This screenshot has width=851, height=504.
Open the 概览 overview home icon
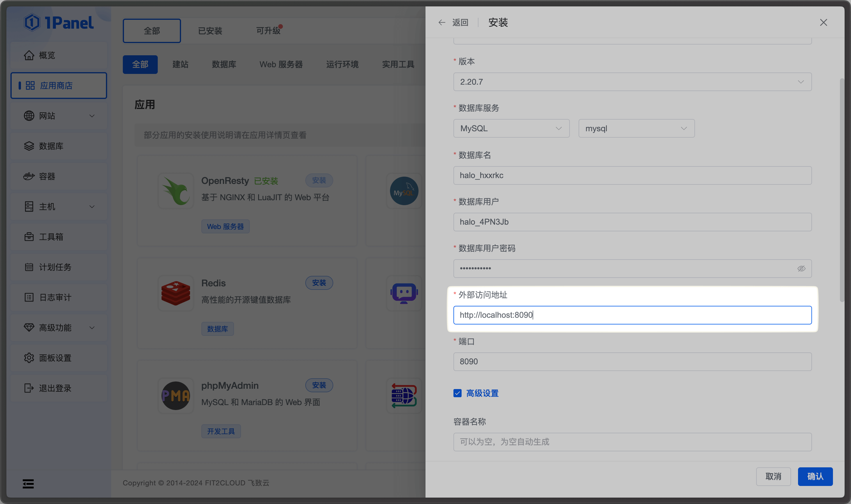29,55
